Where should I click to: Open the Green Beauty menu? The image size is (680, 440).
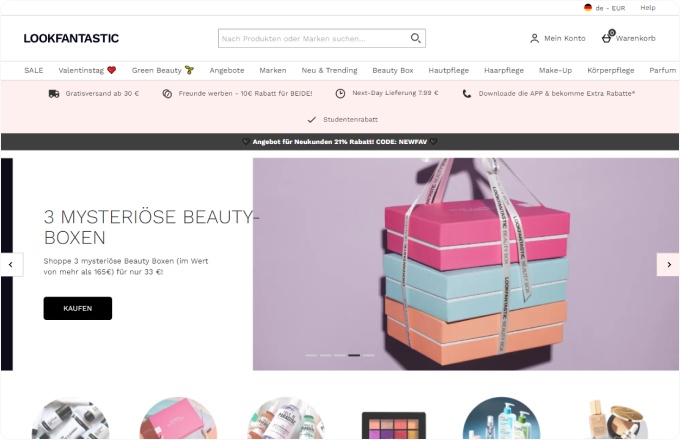point(157,70)
